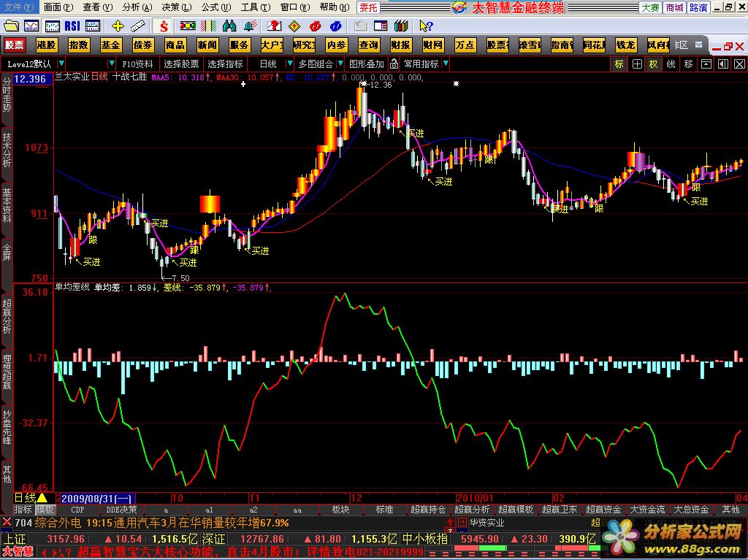The image size is (748, 560).
Task: Toggle the 标 marker button
Action: click(619, 64)
